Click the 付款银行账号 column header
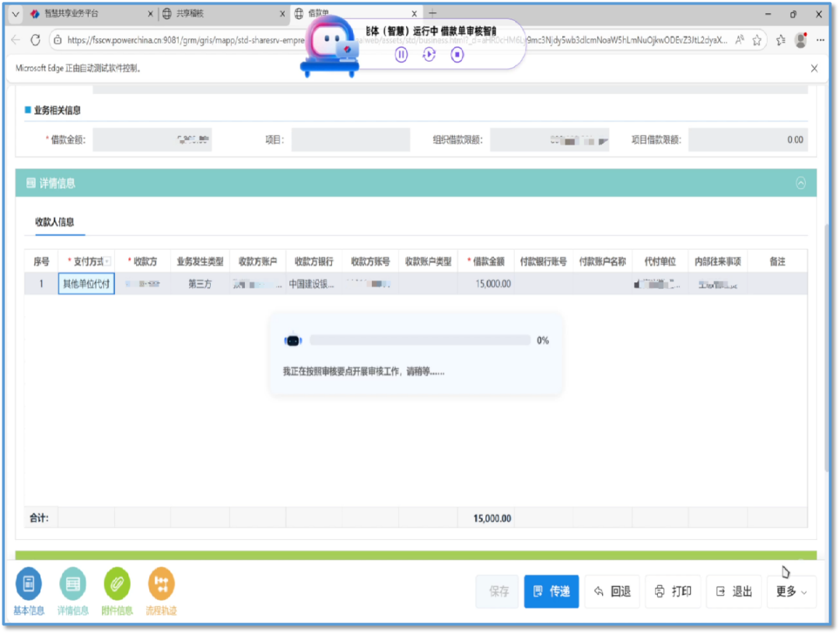Image resolution: width=840 pixels, height=634 pixels. (x=543, y=261)
